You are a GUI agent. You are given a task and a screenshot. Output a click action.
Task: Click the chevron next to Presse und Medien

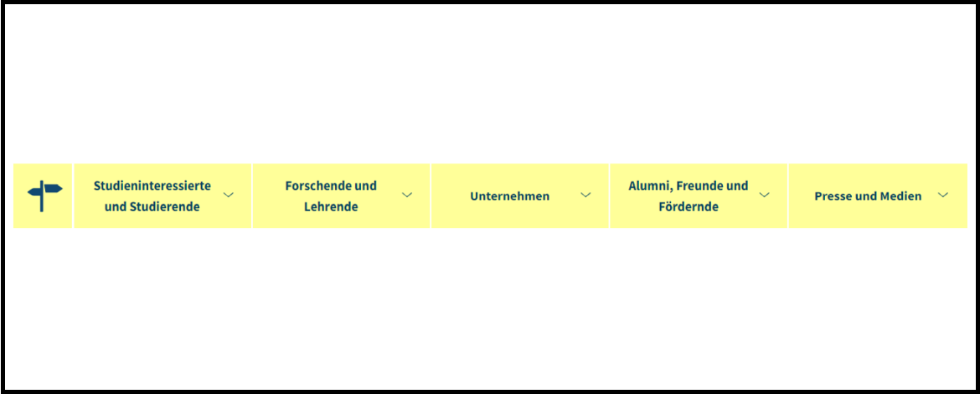tap(943, 195)
